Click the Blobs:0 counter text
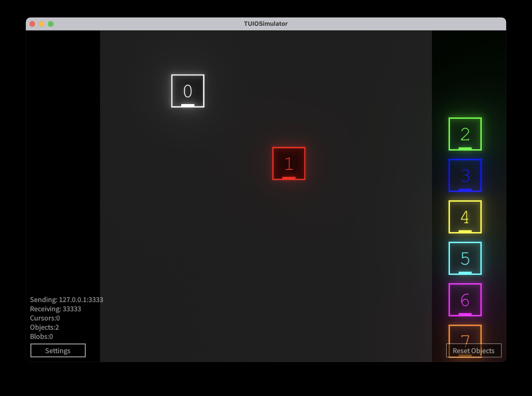The height and width of the screenshot is (396, 532). tap(41, 336)
